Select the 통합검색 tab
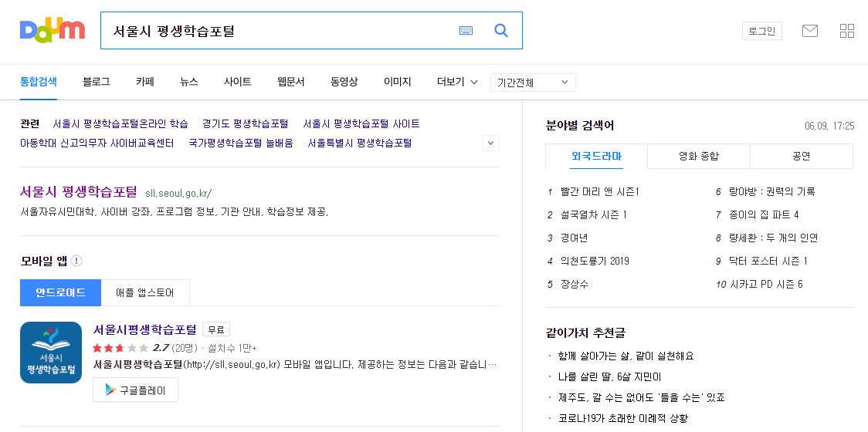 (x=38, y=82)
